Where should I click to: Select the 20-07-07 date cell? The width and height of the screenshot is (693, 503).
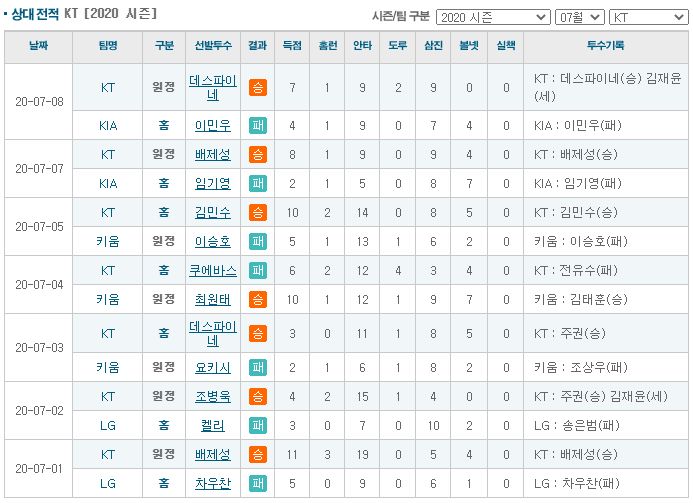click(39, 168)
